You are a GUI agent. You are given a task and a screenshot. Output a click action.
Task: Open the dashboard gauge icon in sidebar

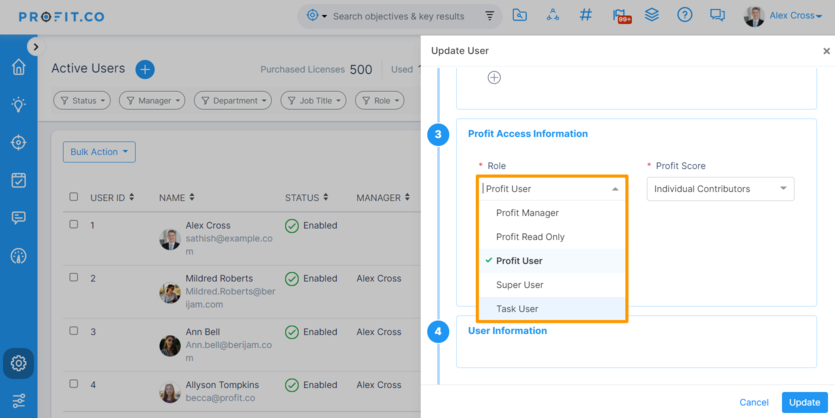(x=19, y=256)
